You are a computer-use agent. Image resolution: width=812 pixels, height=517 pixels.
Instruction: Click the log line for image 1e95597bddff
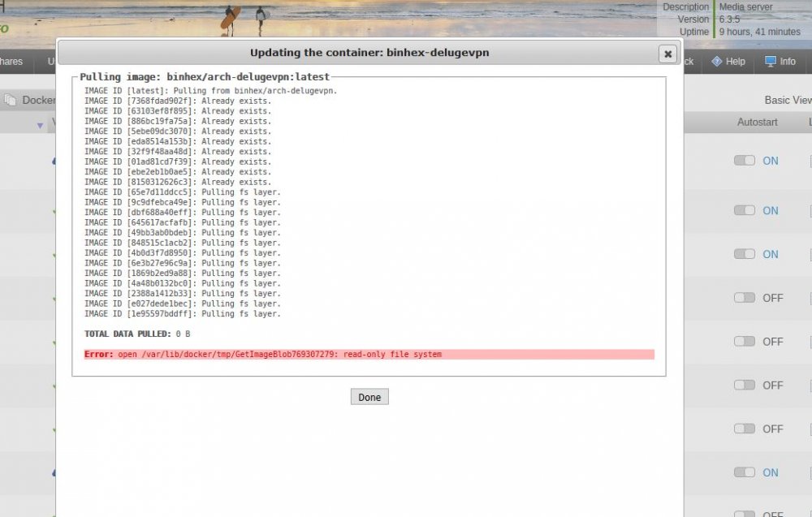point(182,314)
